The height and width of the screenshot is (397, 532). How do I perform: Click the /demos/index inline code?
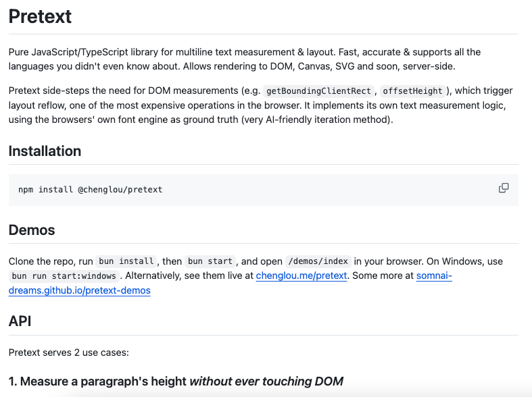point(318,261)
